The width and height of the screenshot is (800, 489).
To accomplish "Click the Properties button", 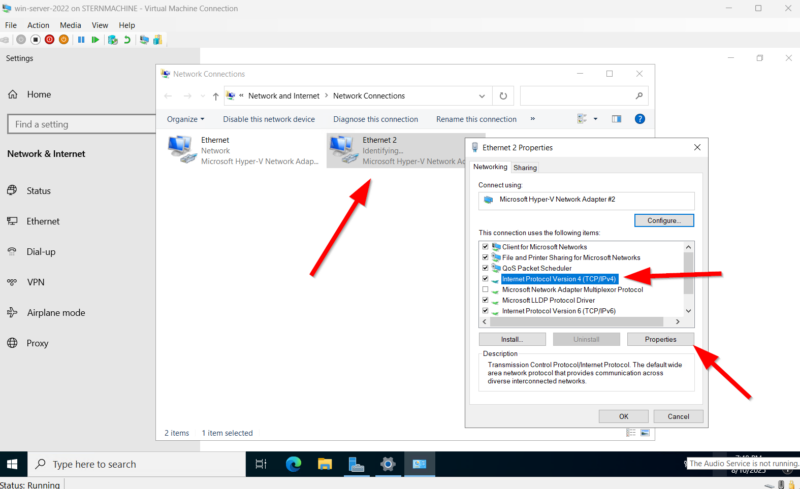I will 660,339.
